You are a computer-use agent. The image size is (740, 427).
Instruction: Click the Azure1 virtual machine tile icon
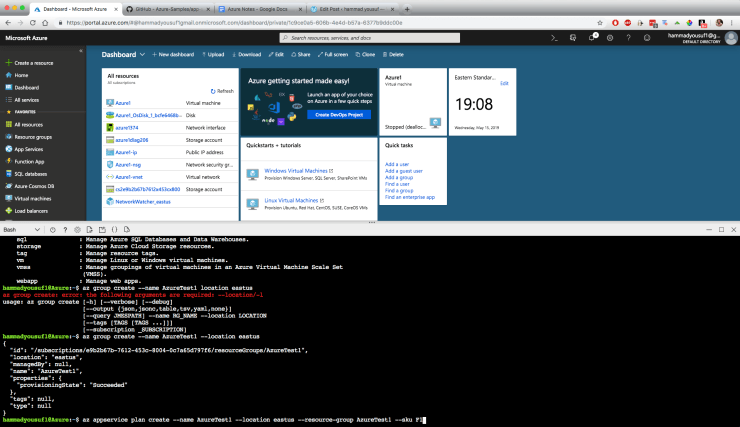pos(435,123)
